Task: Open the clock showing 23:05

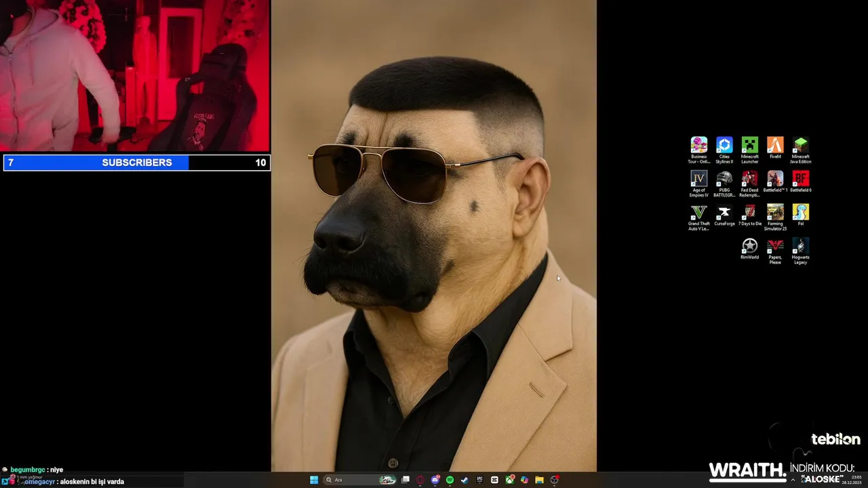Action: (x=852, y=480)
